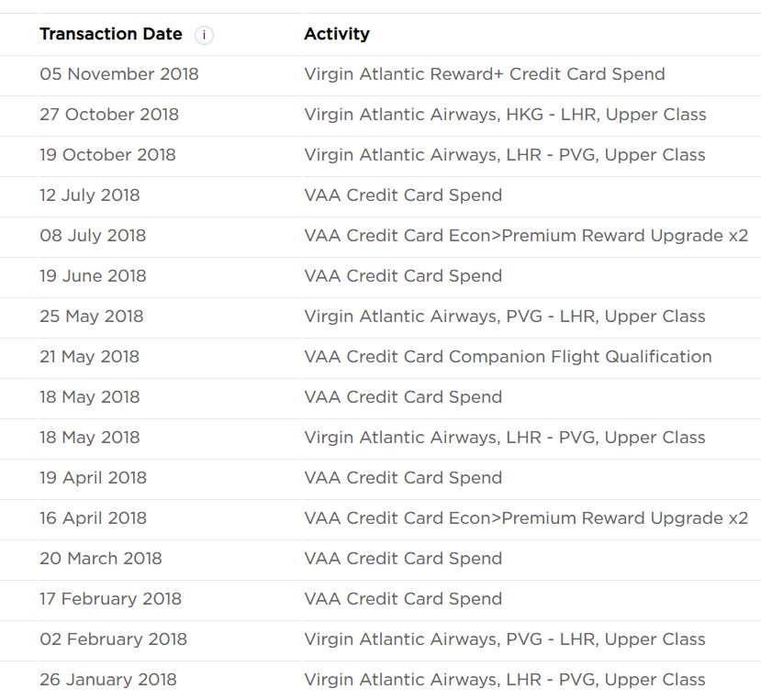761x700 pixels.
Task: Open the 08 July 2018 Premium Reward Upgrade x2 entry
Action: (526, 235)
